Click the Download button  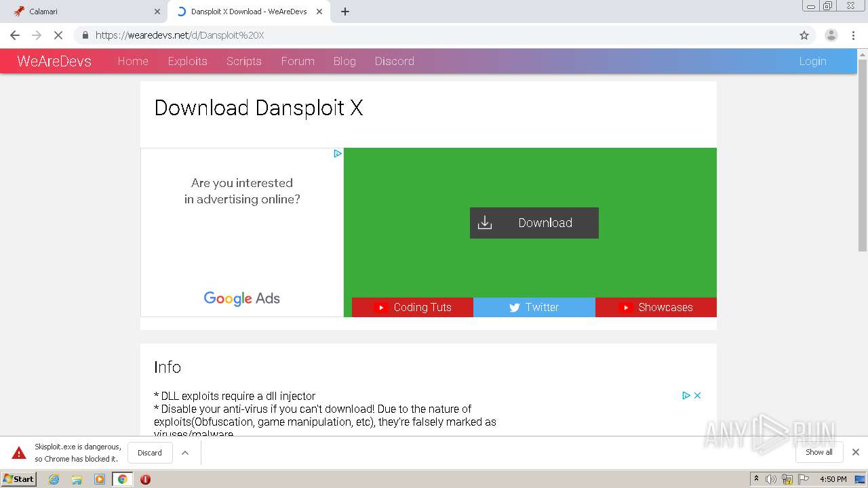click(534, 223)
